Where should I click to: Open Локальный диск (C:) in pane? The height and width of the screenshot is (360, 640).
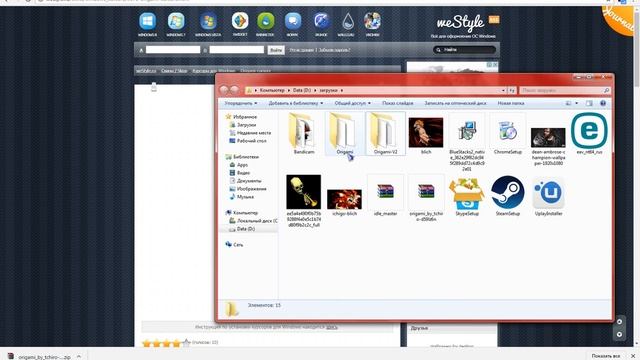point(257,221)
